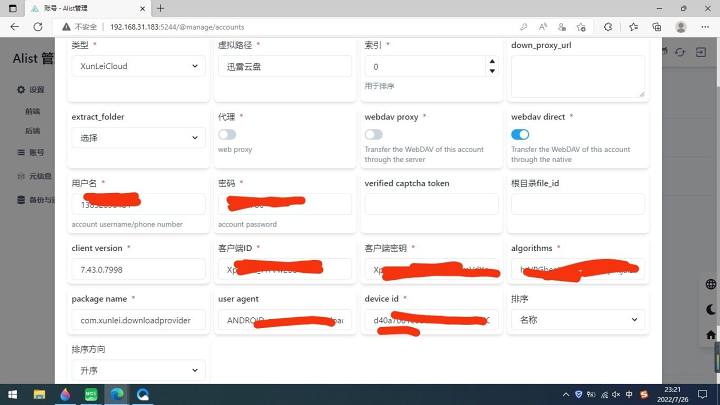Add this page to favorites
This screenshot has height=405, width=720.
(581, 27)
